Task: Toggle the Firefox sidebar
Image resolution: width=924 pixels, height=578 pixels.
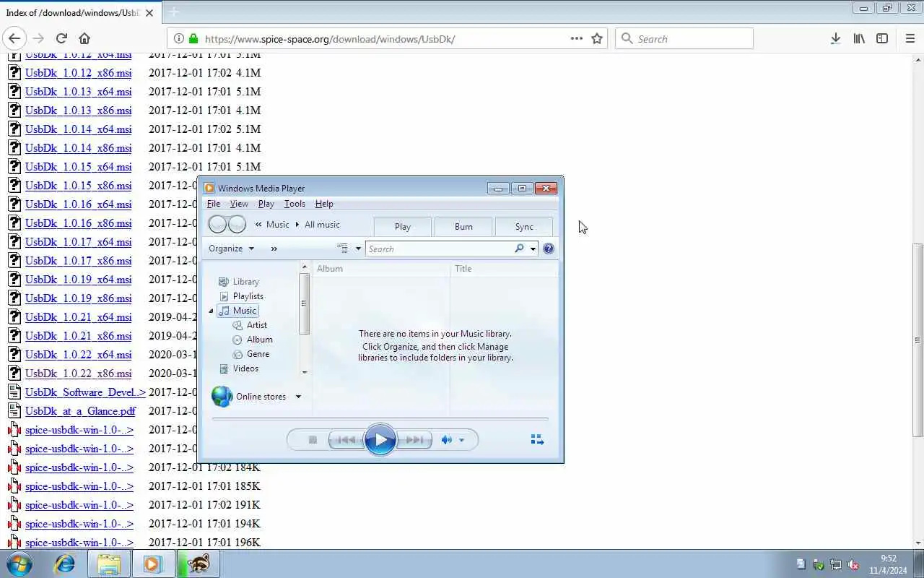Action: 882,38
